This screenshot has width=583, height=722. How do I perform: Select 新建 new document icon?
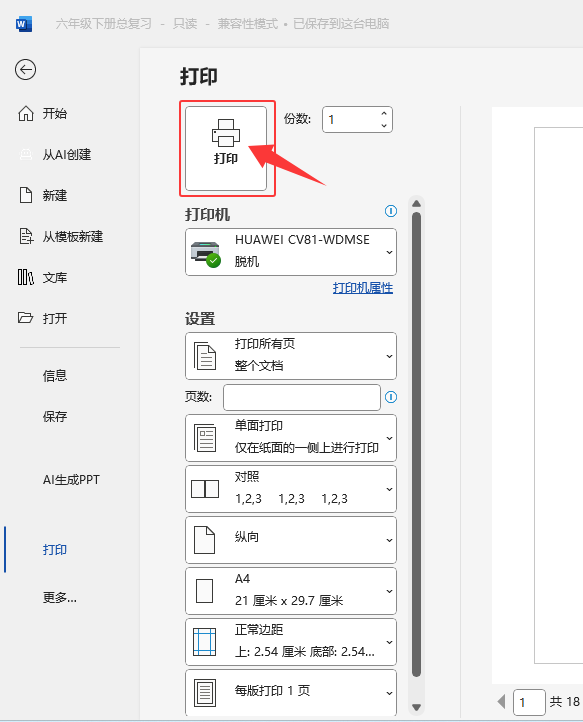tap(26, 195)
